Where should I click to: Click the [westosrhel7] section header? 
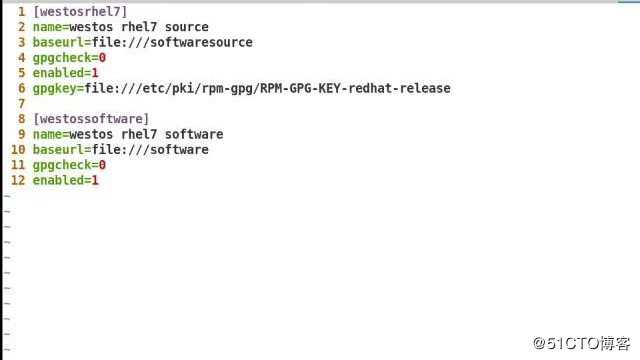point(80,11)
